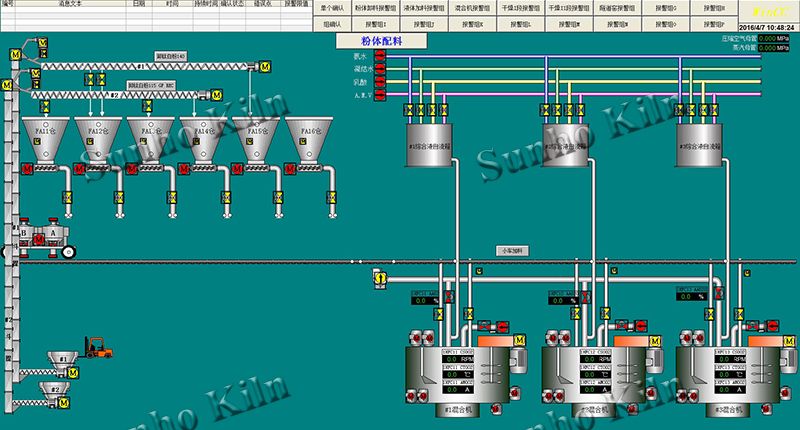Click the orange level bar on the #1 mixer
Viewport: 800px width, 430px height.
495,341
